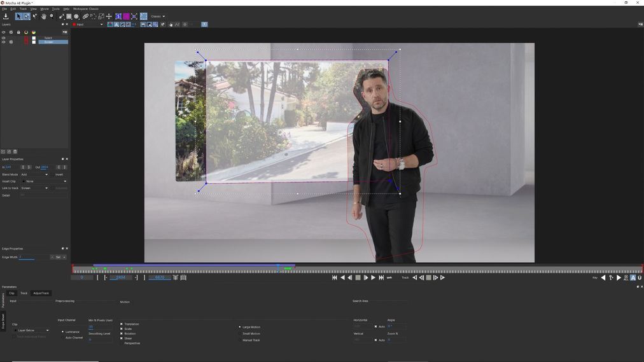Toggle the Show RGB channels icon
Screen dimensions: 644x362
(110, 24)
